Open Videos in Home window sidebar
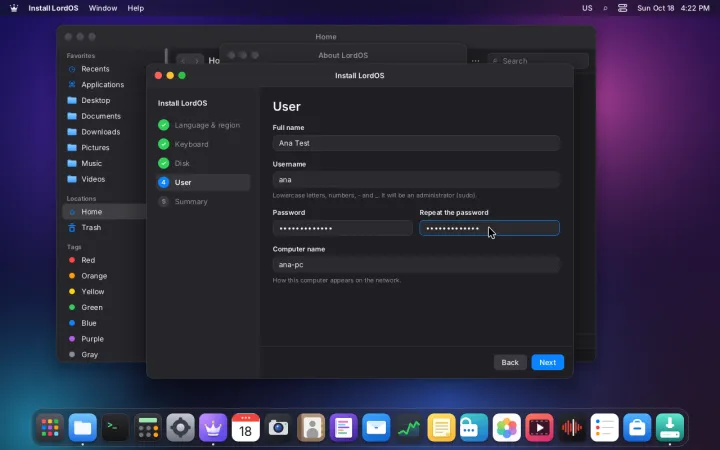 [x=104, y=179]
